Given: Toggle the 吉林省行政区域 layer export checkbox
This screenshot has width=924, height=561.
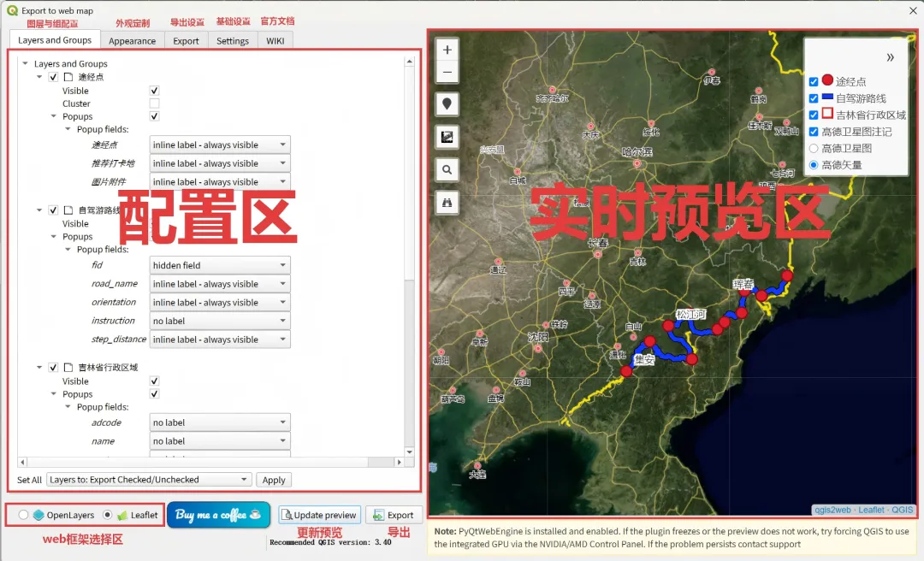Looking at the screenshot, I should (x=53, y=368).
